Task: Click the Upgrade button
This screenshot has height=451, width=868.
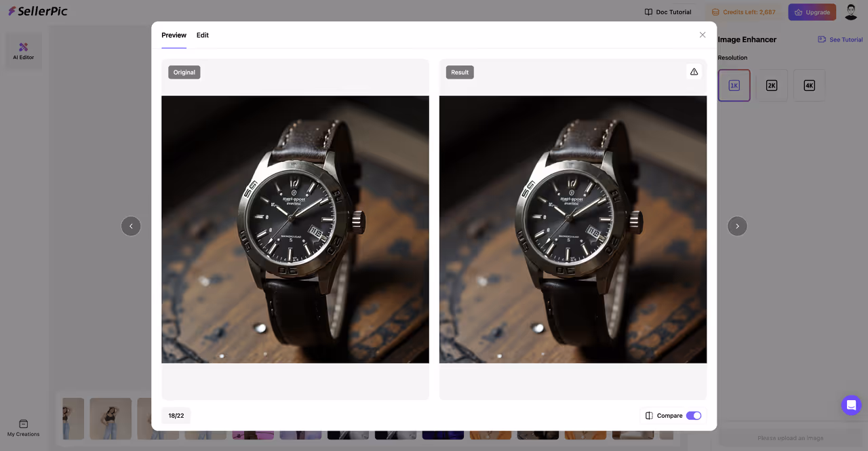Action: coord(812,12)
